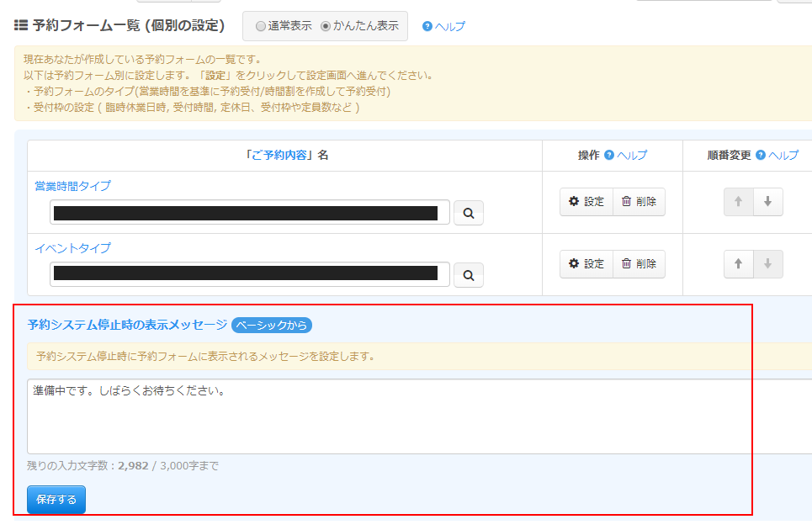Image resolution: width=812 pixels, height=530 pixels.
Task: Delete the 営業時間タイプ form
Action: pyautogui.click(x=639, y=202)
